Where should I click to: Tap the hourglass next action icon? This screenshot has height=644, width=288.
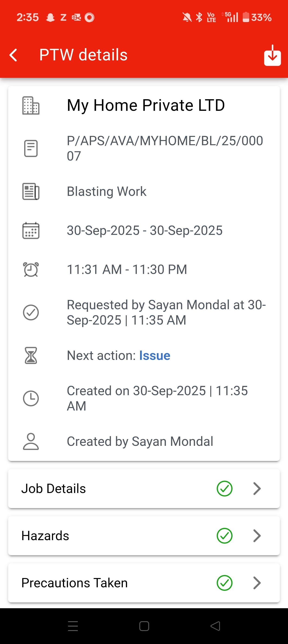[x=31, y=355]
